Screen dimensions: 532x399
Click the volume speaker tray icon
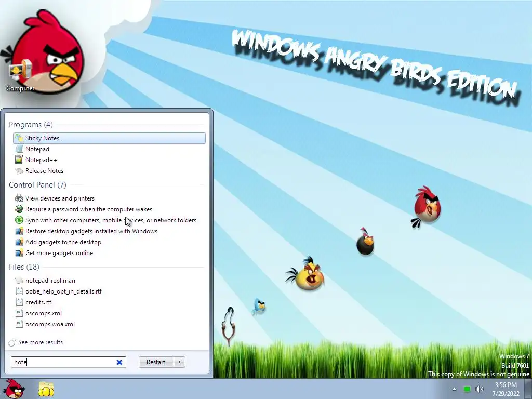coord(479,389)
